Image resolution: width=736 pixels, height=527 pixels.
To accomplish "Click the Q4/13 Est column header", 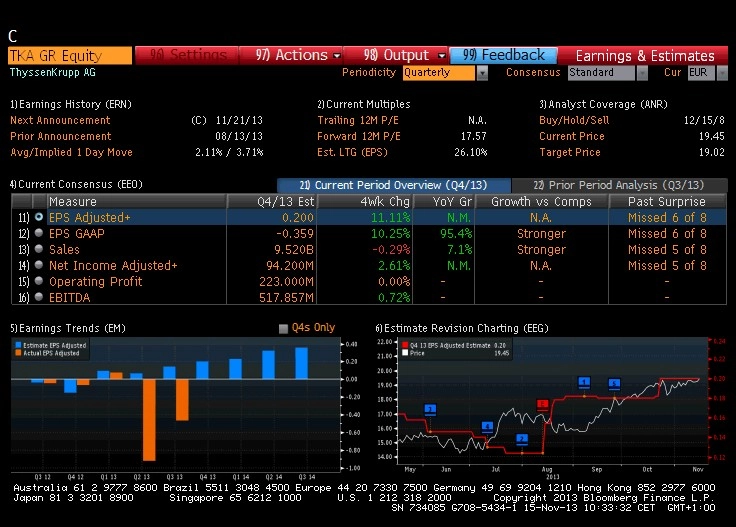I will pos(272,201).
